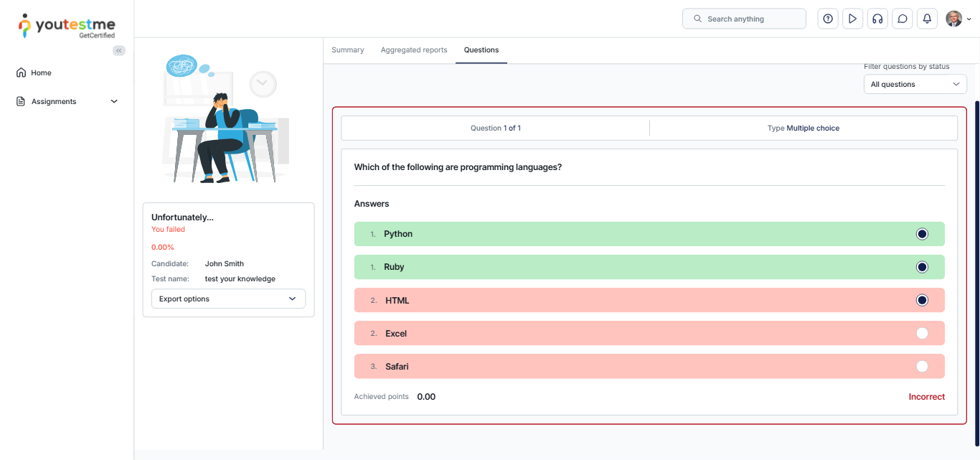980x460 pixels.
Task: Open the headset support icon
Action: click(x=877, y=19)
